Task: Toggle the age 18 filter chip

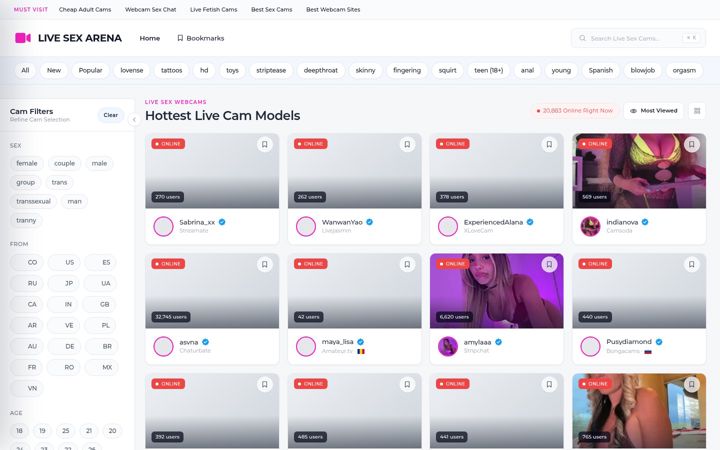Action: click(19, 431)
